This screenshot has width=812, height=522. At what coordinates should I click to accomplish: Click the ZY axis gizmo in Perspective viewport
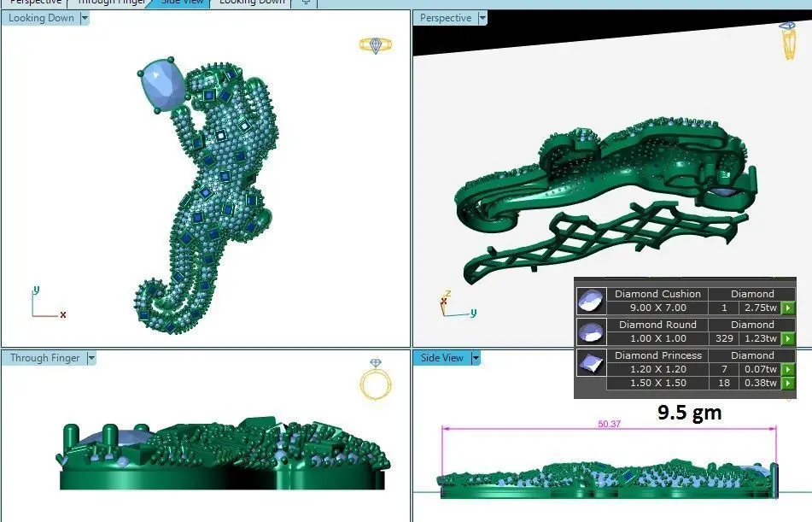pos(458,305)
